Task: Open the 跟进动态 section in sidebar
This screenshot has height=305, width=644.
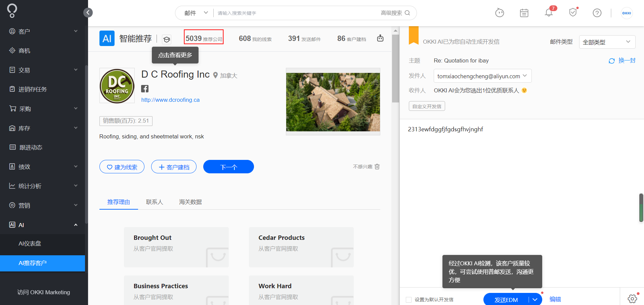Action: (x=30, y=147)
